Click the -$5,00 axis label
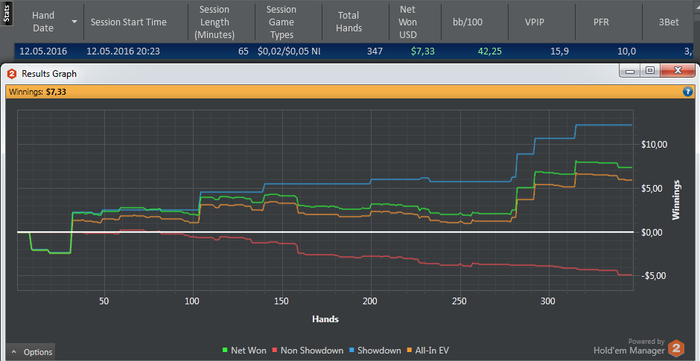Screen dimensions: 700x361 point(654,276)
